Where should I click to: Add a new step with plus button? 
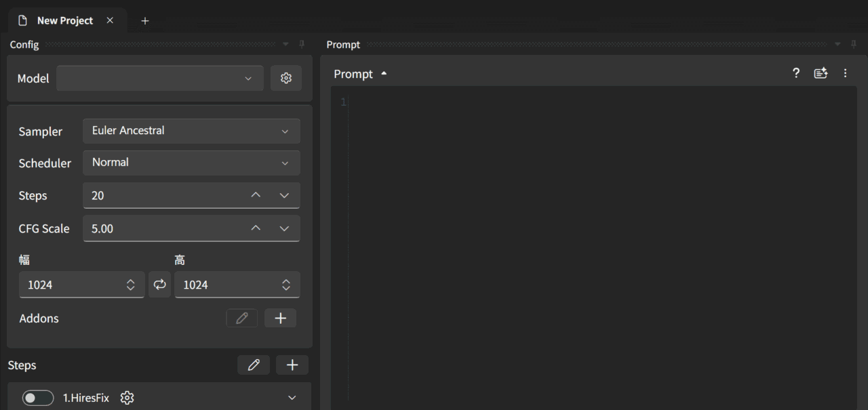(x=292, y=365)
